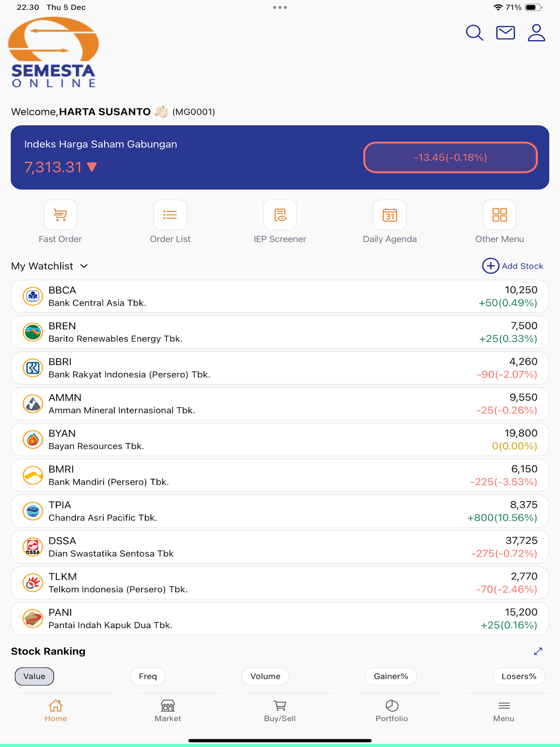
Task: Open Fast Order cart icon
Action: 61,215
